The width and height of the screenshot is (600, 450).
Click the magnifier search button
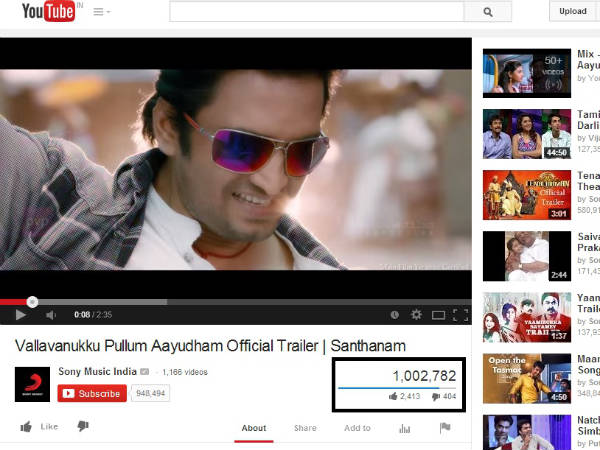coord(488,12)
